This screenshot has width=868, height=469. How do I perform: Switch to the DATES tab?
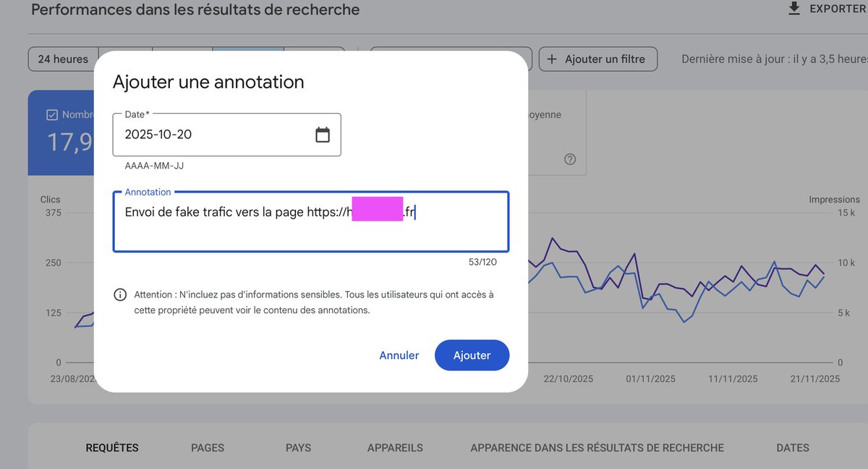pos(793,448)
